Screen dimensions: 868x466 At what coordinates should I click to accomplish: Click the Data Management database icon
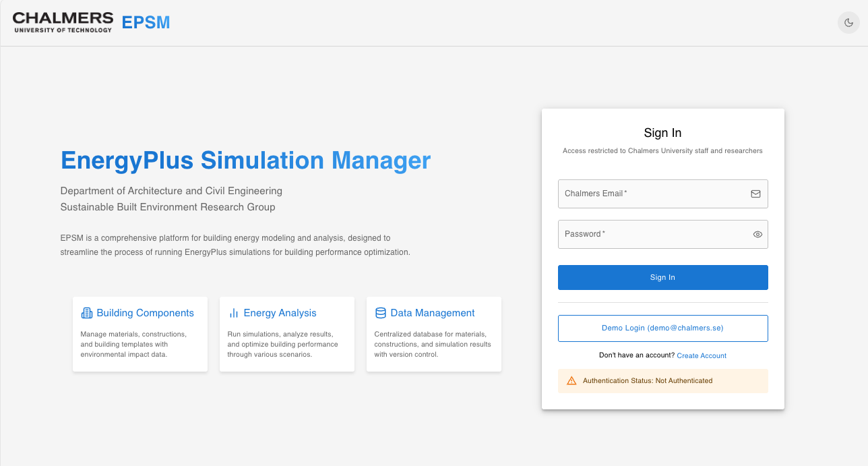(x=380, y=312)
